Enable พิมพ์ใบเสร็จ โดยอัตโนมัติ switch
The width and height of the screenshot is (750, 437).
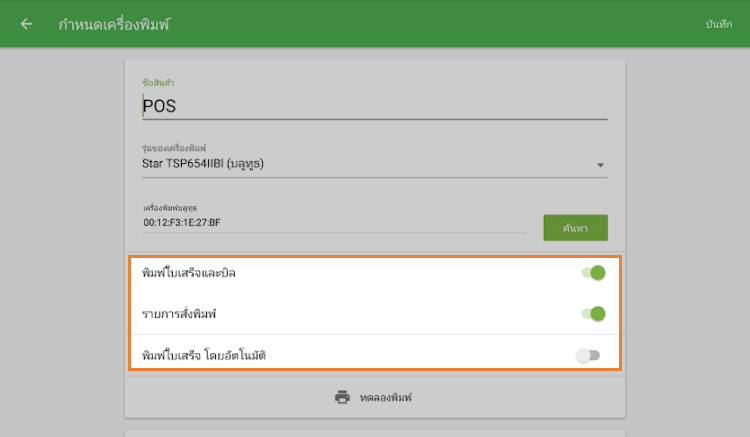pyautogui.click(x=588, y=355)
